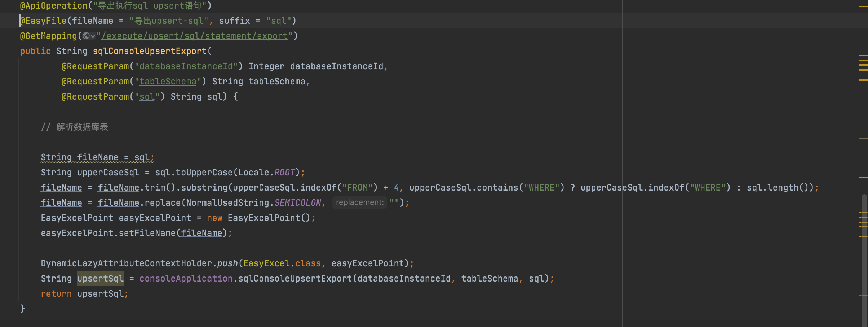The width and height of the screenshot is (868, 327).
Task: Open the /execute/upsert/sql/statement/export URL link
Action: tap(194, 36)
